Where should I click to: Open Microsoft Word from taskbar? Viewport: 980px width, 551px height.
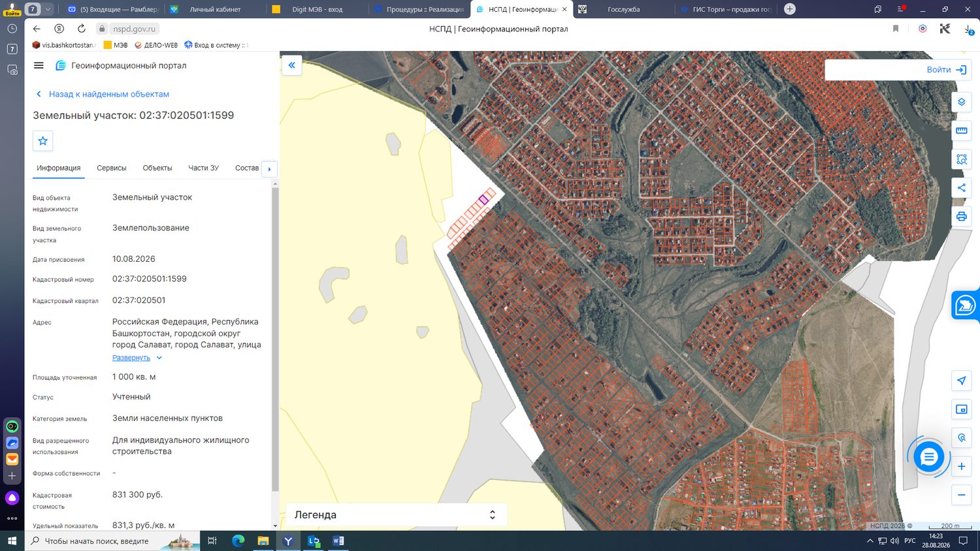click(x=338, y=541)
